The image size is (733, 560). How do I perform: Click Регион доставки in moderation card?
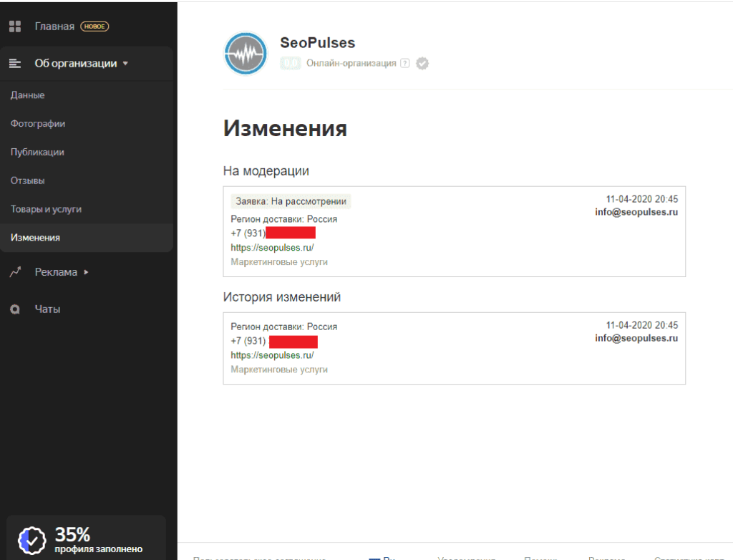(x=283, y=219)
